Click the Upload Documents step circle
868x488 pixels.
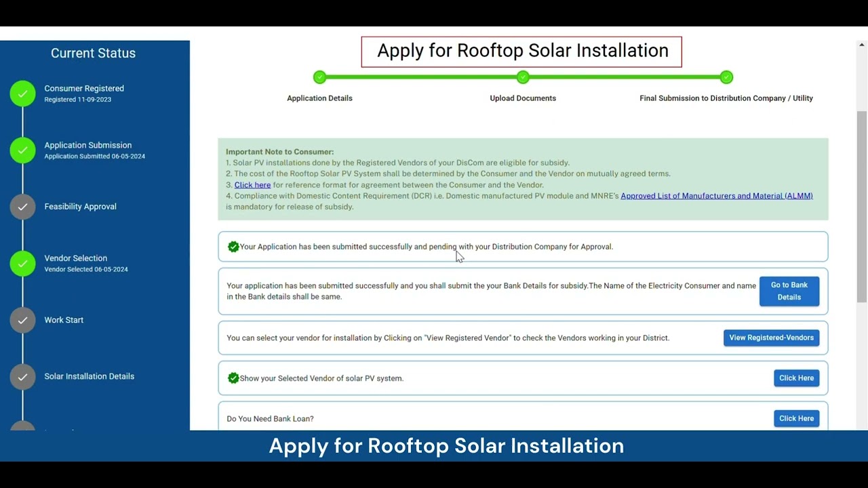pyautogui.click(x=523, y=77)
